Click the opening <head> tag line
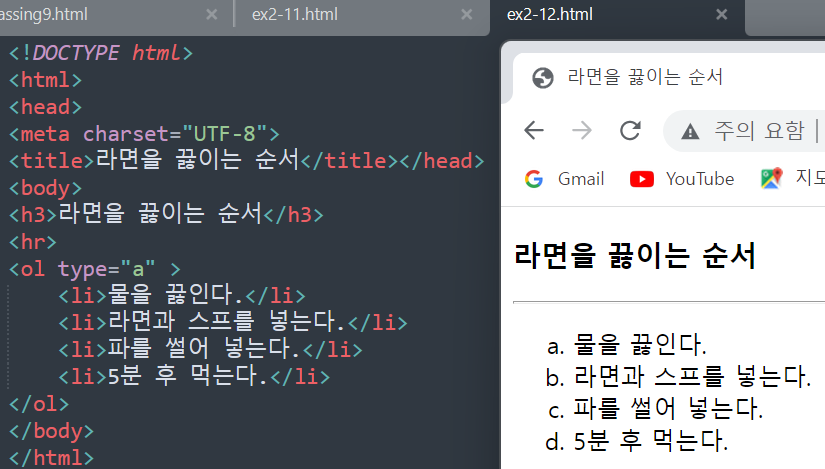The width and height of the screenshot is (825, 469). (45, 107)
